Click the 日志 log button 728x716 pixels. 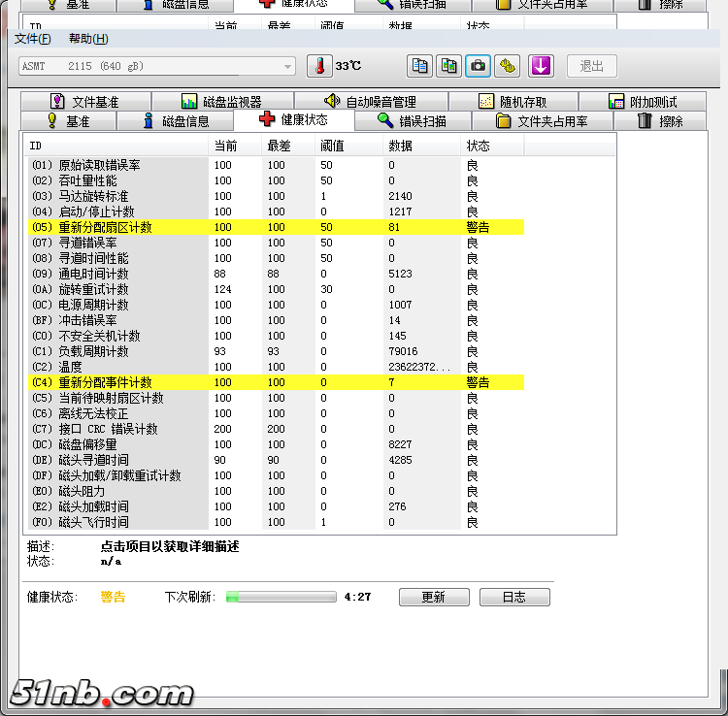click(x=514, y=597)
